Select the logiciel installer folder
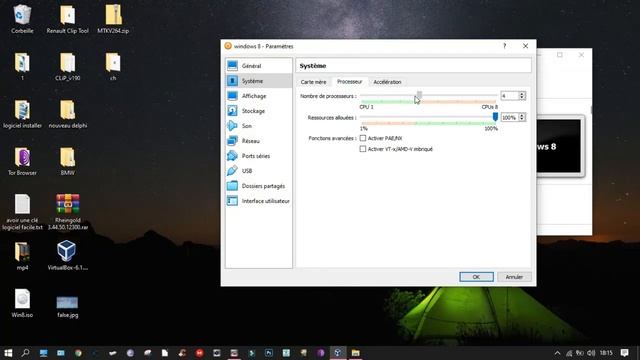 point(22,114)
